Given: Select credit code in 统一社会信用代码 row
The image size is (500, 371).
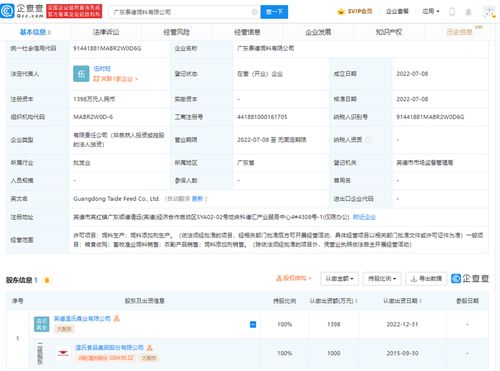Looking at the screenshot, I should (107, 48).
